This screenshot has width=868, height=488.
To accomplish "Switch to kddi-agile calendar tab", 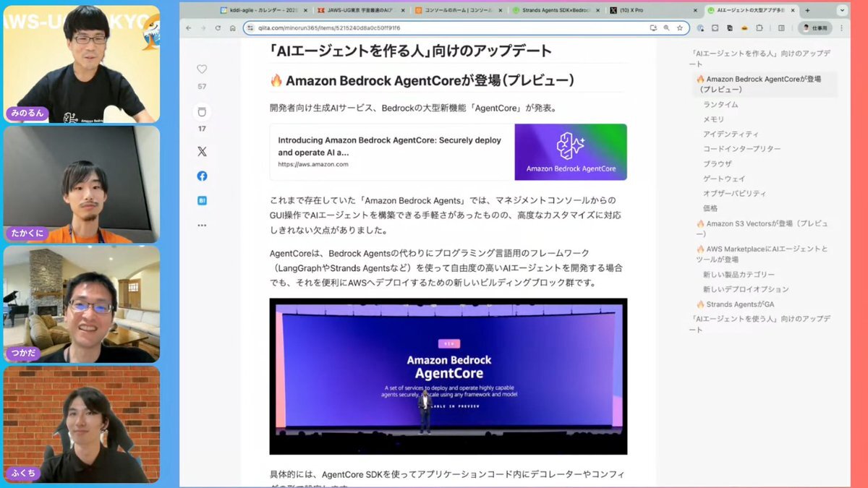I will pyautogui.click(x=263, y=10).
